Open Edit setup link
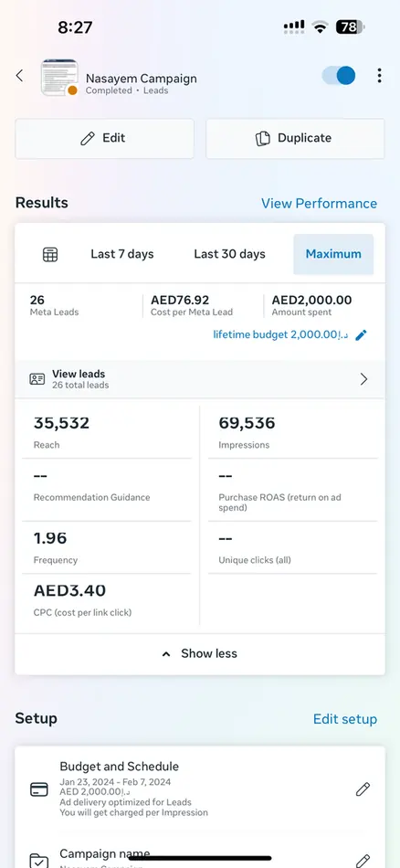 pos(345,719)
